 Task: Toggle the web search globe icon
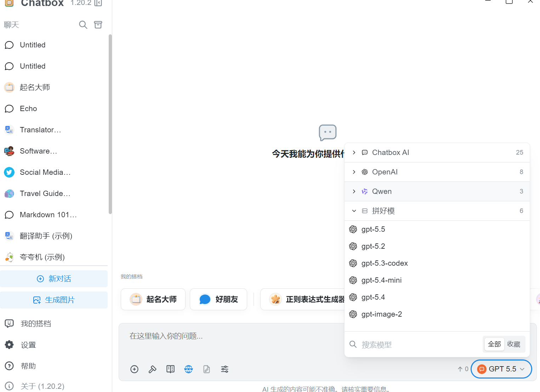(189, 369)
